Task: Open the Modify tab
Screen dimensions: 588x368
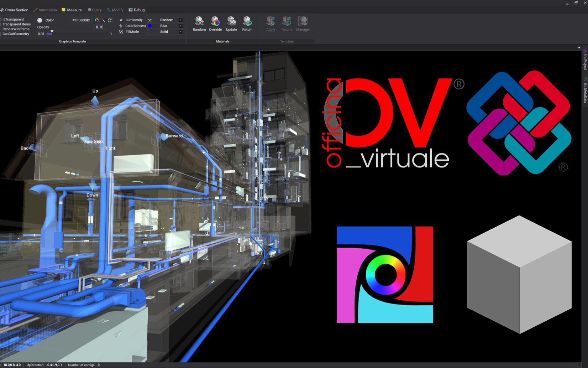Action: 115,10
